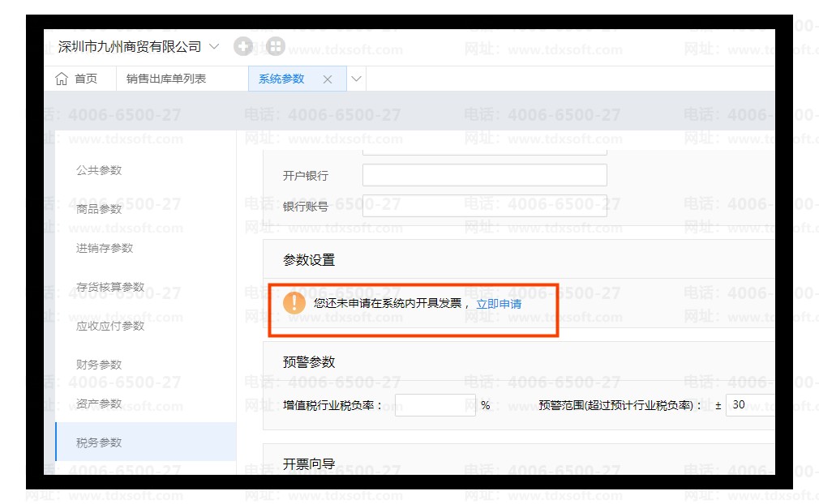Click the 立即申请 link

pyautogui.click(x=499, y=304)
